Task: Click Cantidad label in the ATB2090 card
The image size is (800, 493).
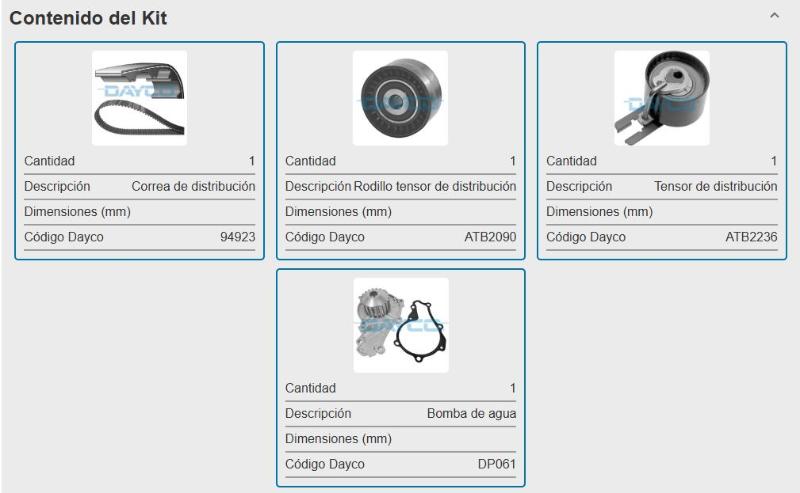Action: coord(310,161)
